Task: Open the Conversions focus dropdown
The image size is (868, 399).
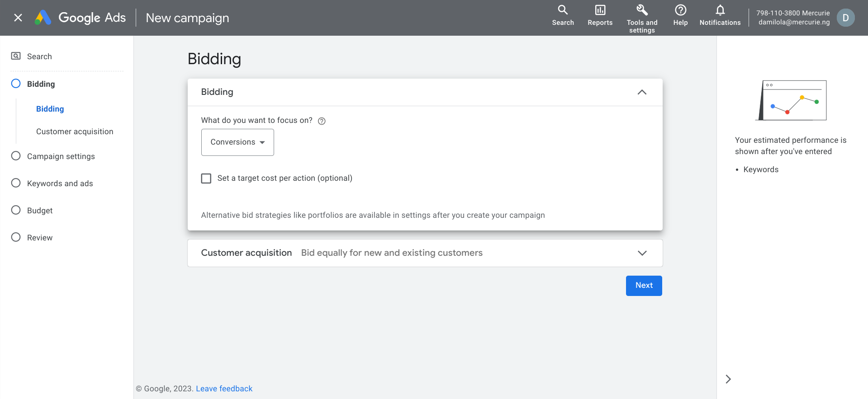Action: pos(237,142)
